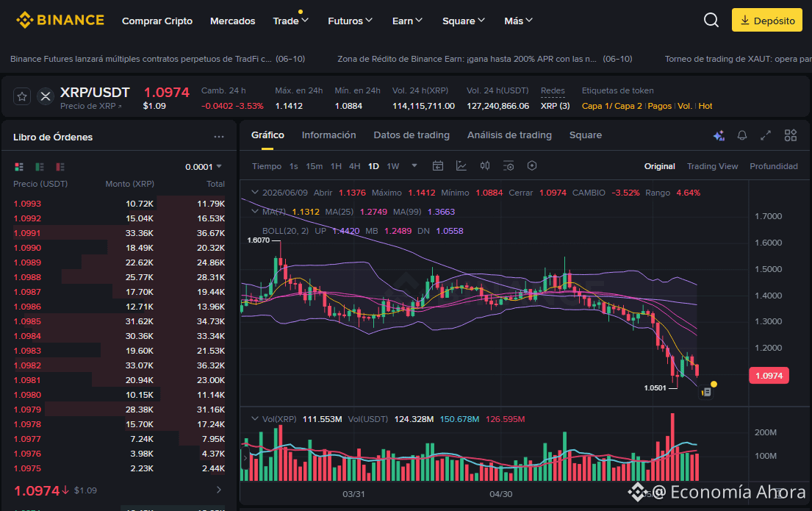Select the 1.0975 ask price row

(119, 468)
